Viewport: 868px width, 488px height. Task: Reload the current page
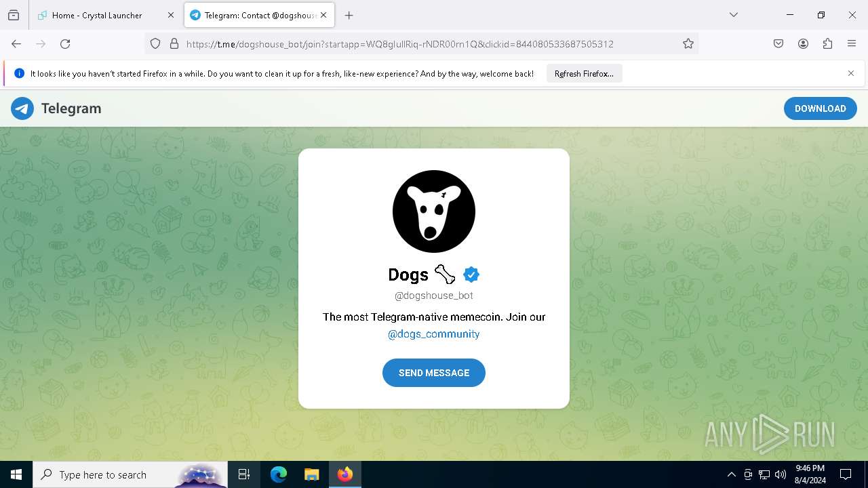[65, 44]
